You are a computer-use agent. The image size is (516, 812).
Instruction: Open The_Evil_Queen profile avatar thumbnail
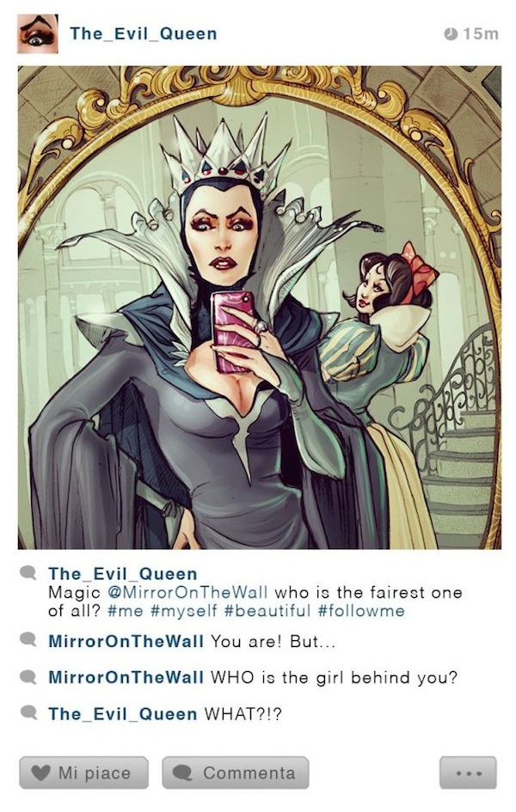[37, 34]
